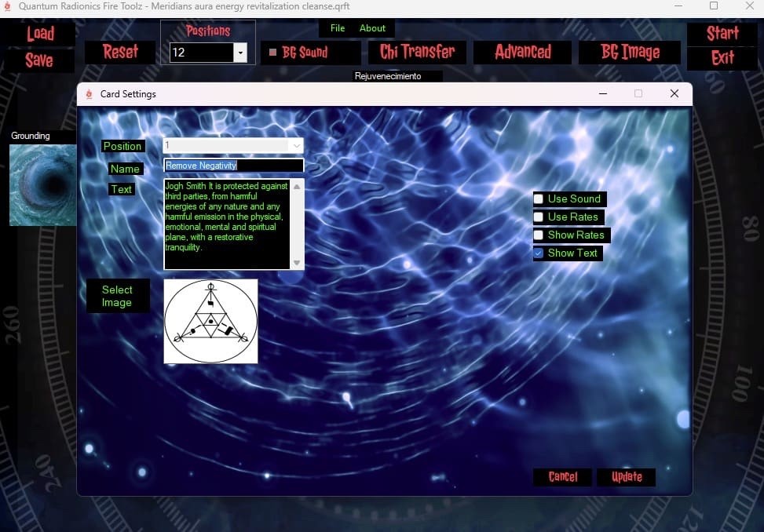Viewport: 764px width, 532px height.
Task: Click the Save button
Action: pos(39,60)
